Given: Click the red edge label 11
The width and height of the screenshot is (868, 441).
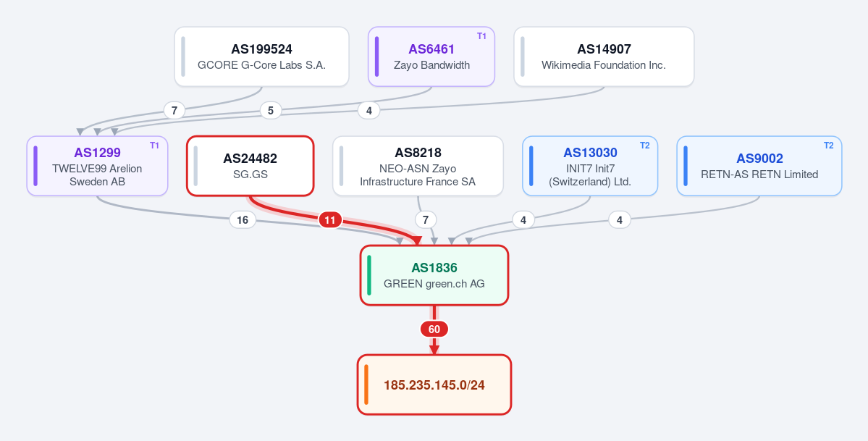Looking at the screenshot, I should coord(330,220).
